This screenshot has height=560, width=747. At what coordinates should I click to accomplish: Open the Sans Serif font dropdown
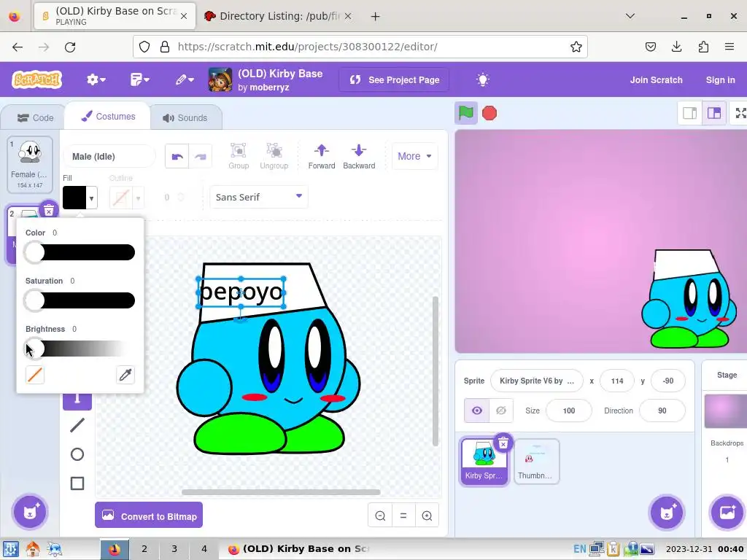point(259,197)
